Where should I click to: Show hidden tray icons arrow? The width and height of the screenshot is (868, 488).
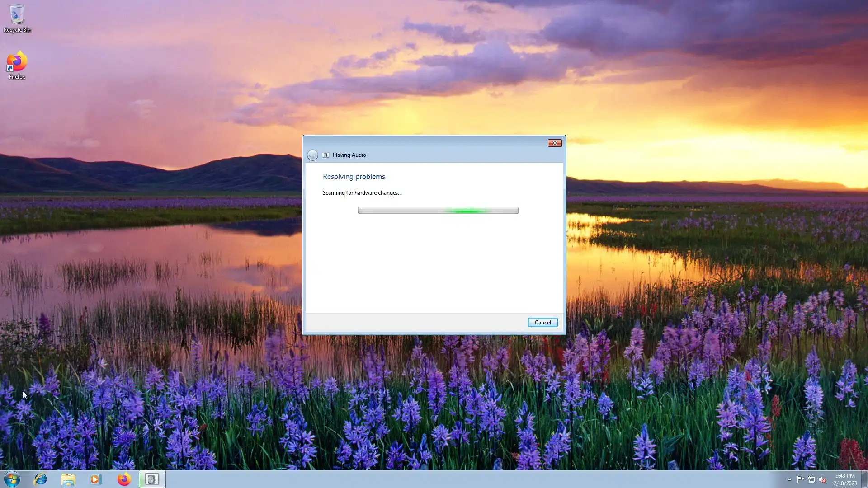[789, 479]
